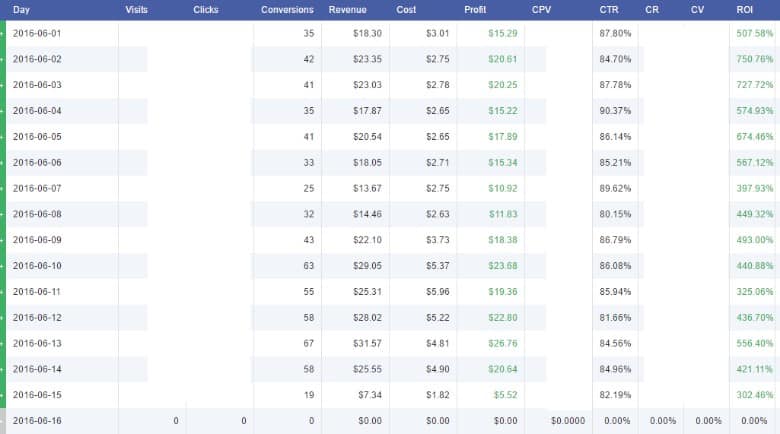Click ROI value 507.58%
This screenshot has width=780, height=434.
(755, 33)
